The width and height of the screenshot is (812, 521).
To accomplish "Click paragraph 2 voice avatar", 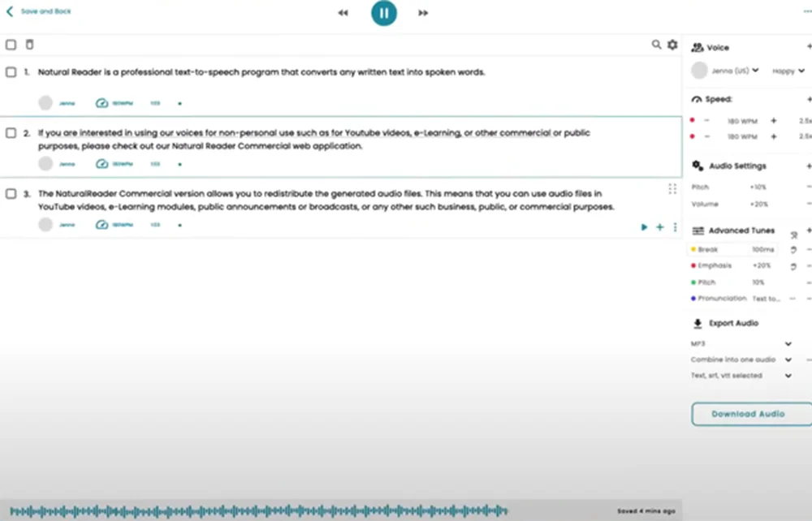I will pyautogui.click(x=45, y=164).
